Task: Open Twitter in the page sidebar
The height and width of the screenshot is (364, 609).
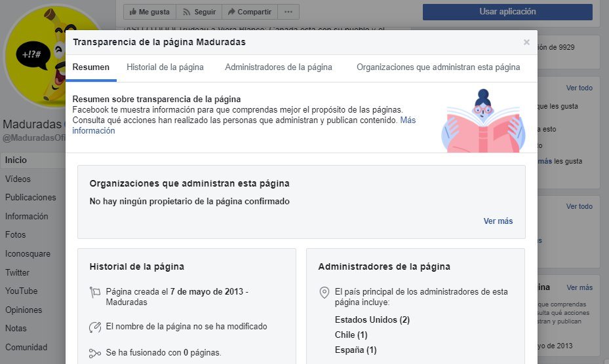Action: pos(17,272)
